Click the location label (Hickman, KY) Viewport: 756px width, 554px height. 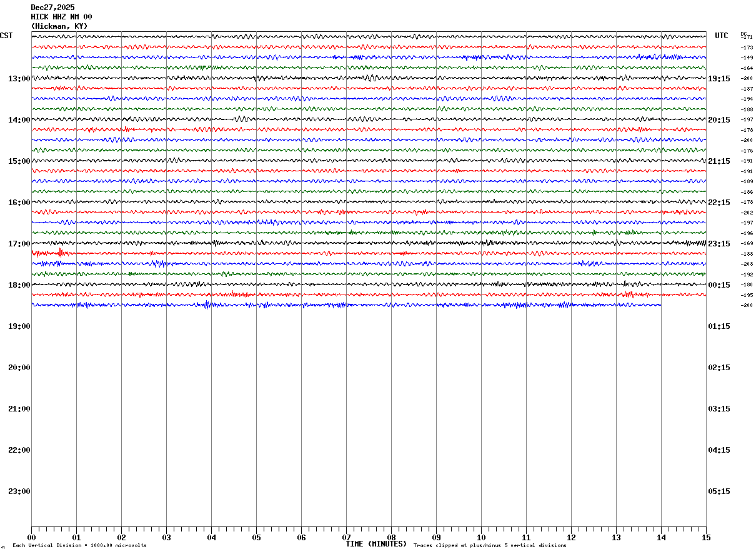pyautogui.click(x=59, y=26)
